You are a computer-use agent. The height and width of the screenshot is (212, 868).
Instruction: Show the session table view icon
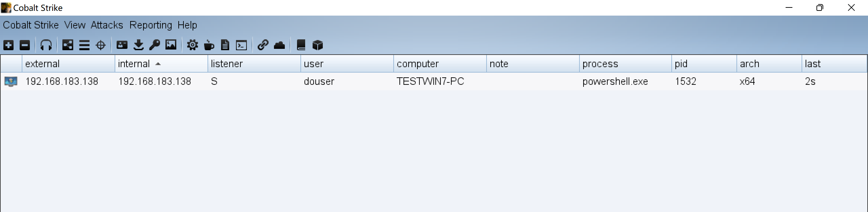point(84,45)
